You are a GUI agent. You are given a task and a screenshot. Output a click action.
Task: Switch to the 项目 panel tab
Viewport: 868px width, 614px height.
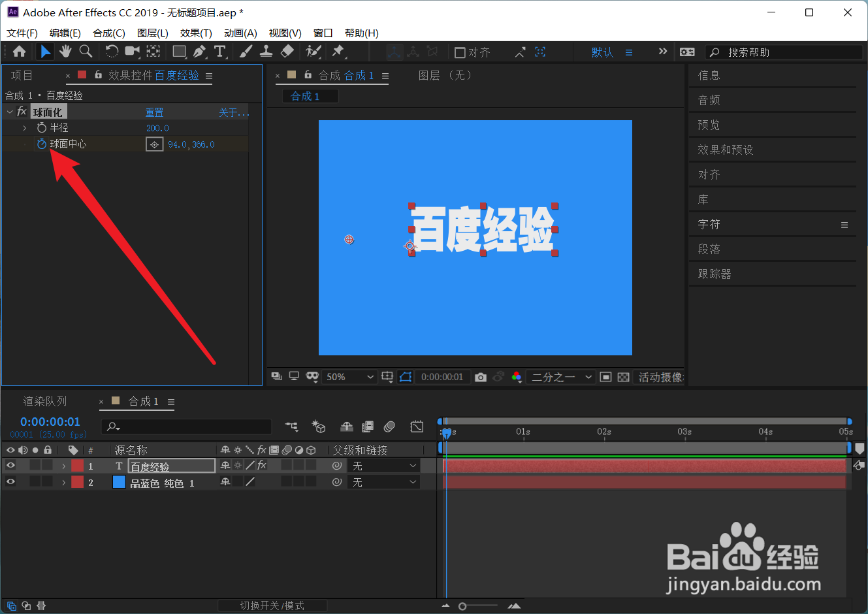(22, 75)
